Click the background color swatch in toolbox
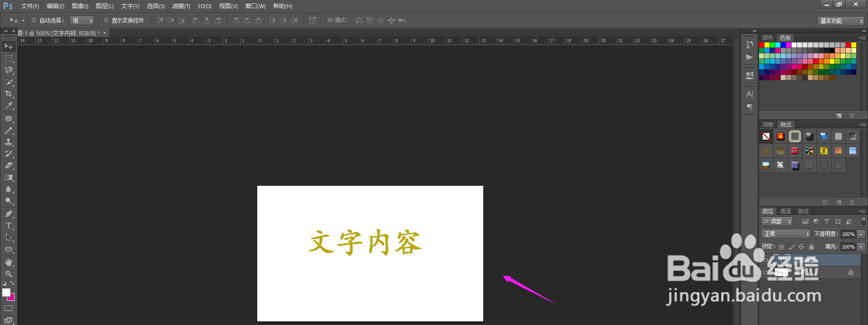This screenshot has height=325, width=868. pos(12,298)
